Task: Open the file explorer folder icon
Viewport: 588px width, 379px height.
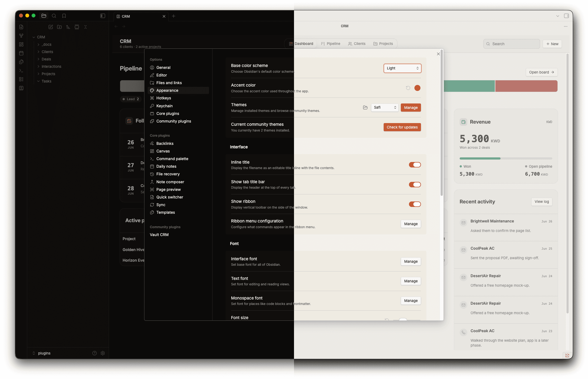Action: 44,16
